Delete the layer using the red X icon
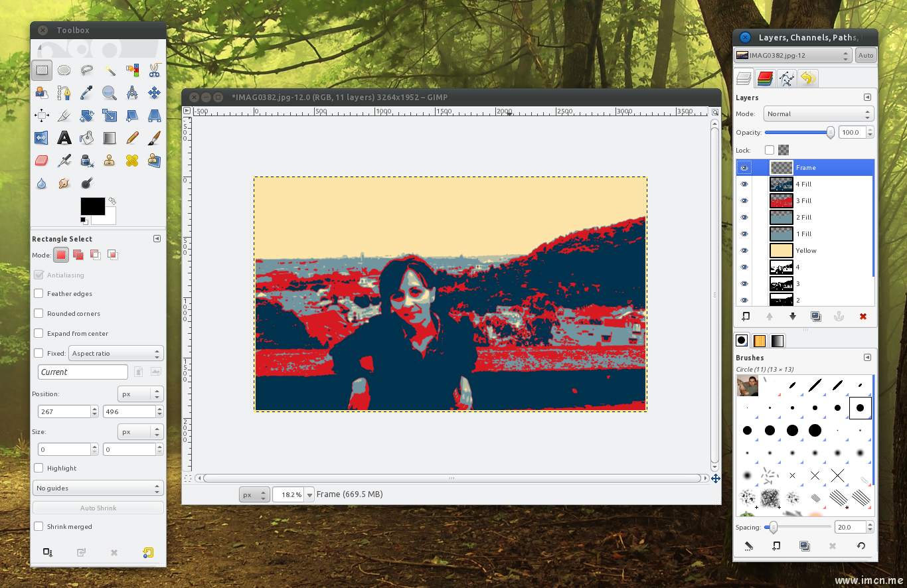Screen dimensions: 907x588 (x=863, y=317)
